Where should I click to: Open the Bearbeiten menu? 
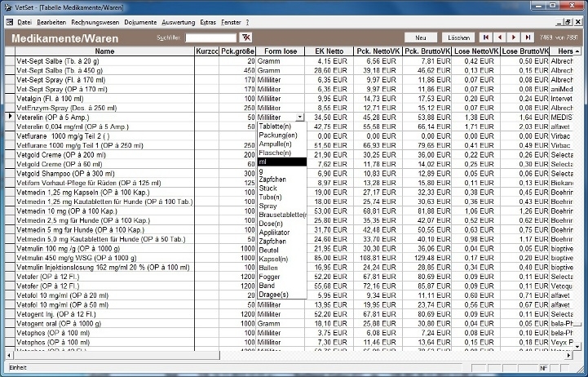click(51, 23)
